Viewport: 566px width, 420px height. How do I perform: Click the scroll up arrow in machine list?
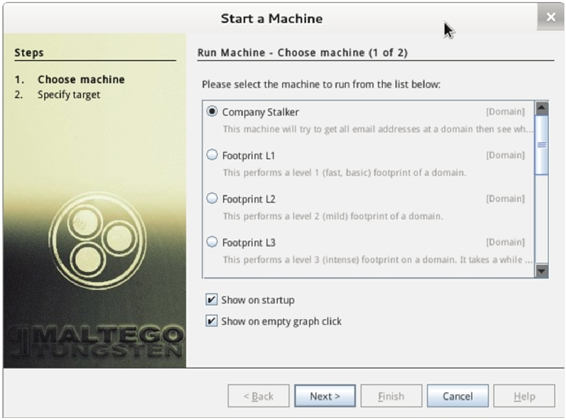(x=542, y=108)
